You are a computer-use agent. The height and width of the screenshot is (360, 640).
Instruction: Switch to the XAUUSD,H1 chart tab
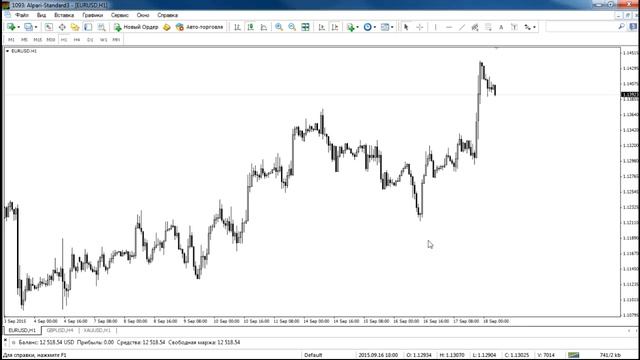97,330
